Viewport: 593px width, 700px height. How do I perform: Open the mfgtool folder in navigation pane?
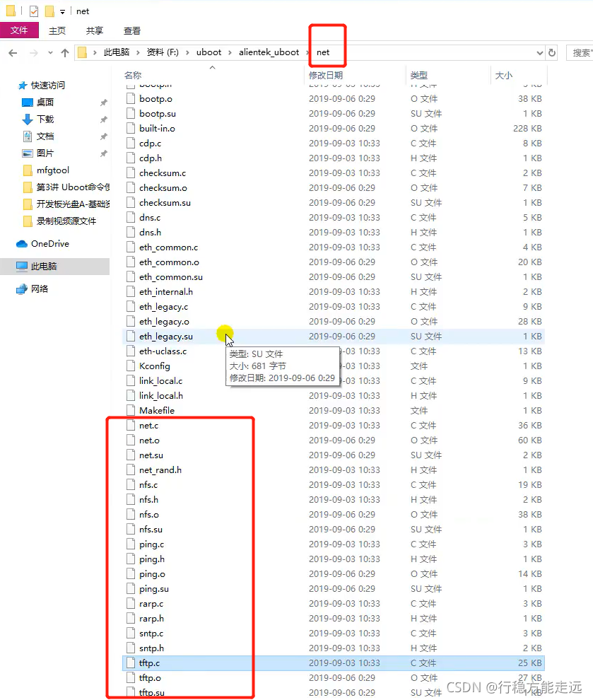pos(52,170)
